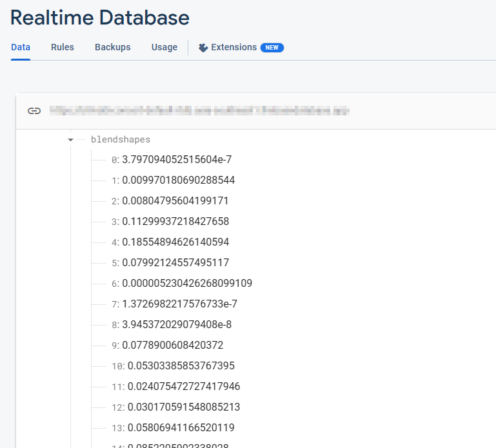This screenshot has width=496, height=448.
Task: Select value 0.0580694116652012 at index 13
Action: point(181,428)
